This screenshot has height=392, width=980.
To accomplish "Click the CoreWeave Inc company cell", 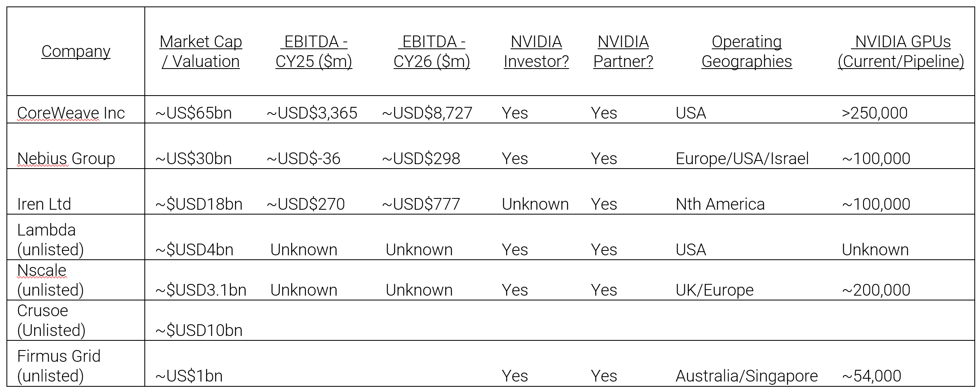I will pos(71,113).
